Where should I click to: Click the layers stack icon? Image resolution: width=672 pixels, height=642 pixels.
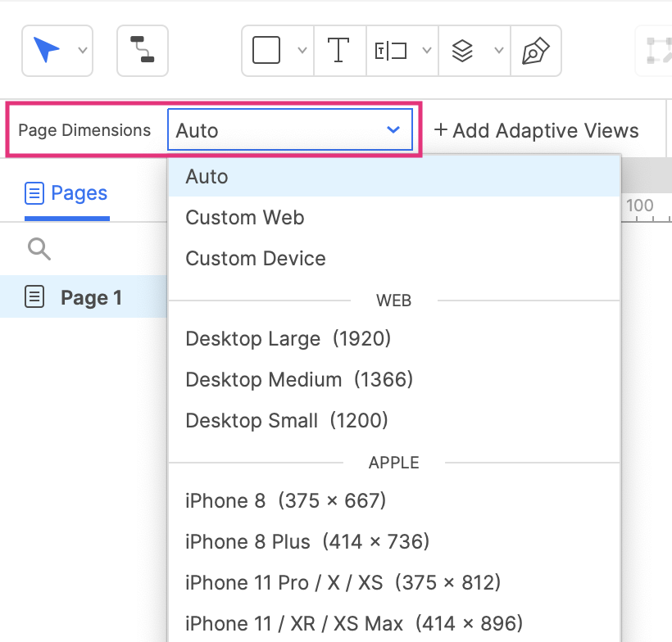tap(463, 51)
